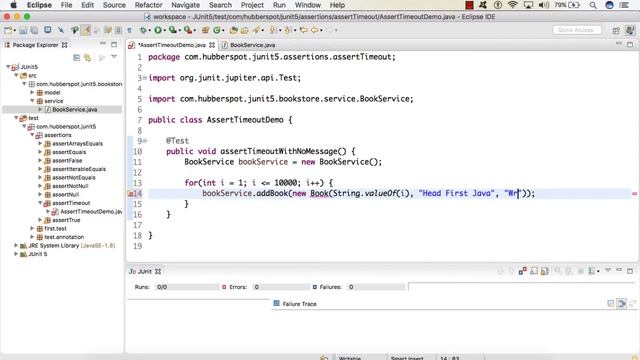
Task: Expand the assertArrayEquals package node
Action: click(x=40, y=144)
